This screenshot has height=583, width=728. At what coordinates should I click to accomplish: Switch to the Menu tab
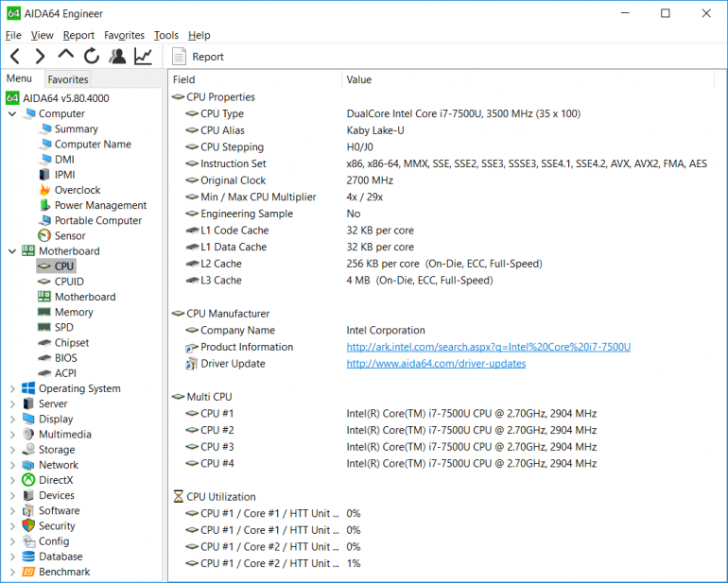(19, 78)
